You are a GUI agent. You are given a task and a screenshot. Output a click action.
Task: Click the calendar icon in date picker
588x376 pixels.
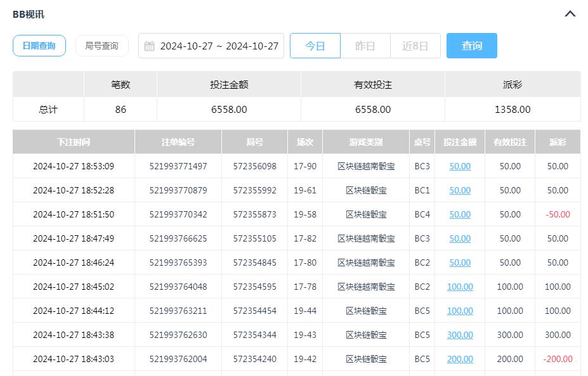pos(150,45)
